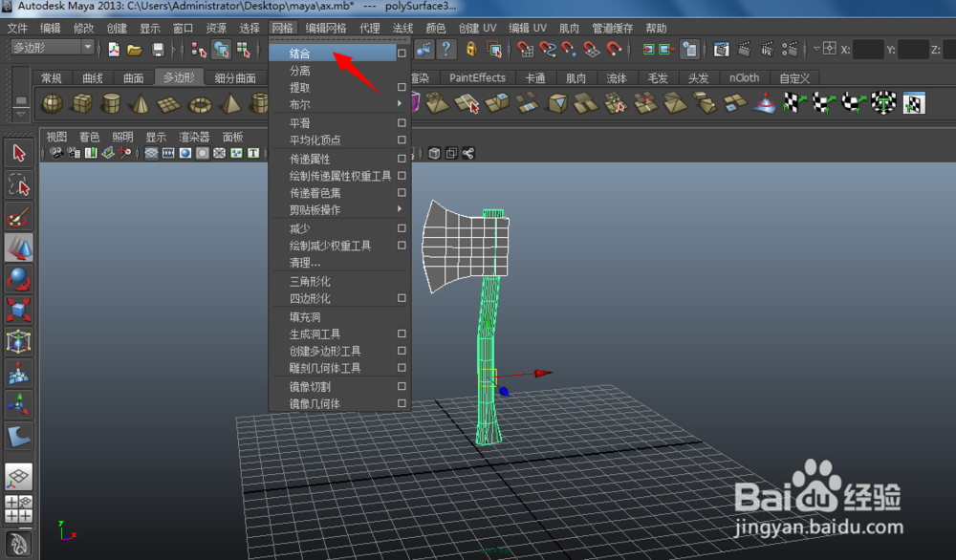This screenshot has width=956, height=560.
Task: Click the Render Settings clapperboard icon
Action: click(x=791, y=50)
